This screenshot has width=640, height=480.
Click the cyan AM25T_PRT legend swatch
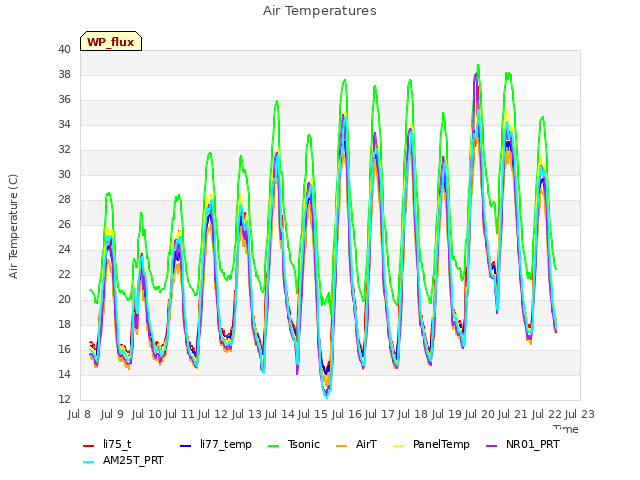coord(89,462)
